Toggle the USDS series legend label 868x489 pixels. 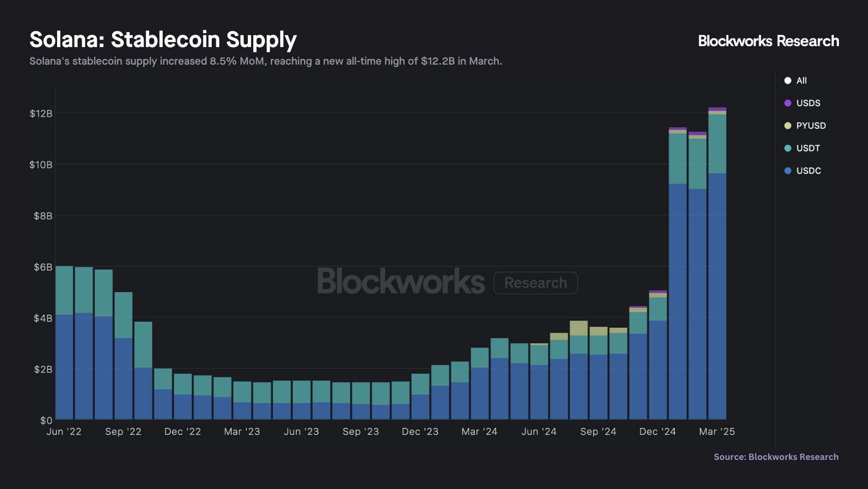coord(808,103)
